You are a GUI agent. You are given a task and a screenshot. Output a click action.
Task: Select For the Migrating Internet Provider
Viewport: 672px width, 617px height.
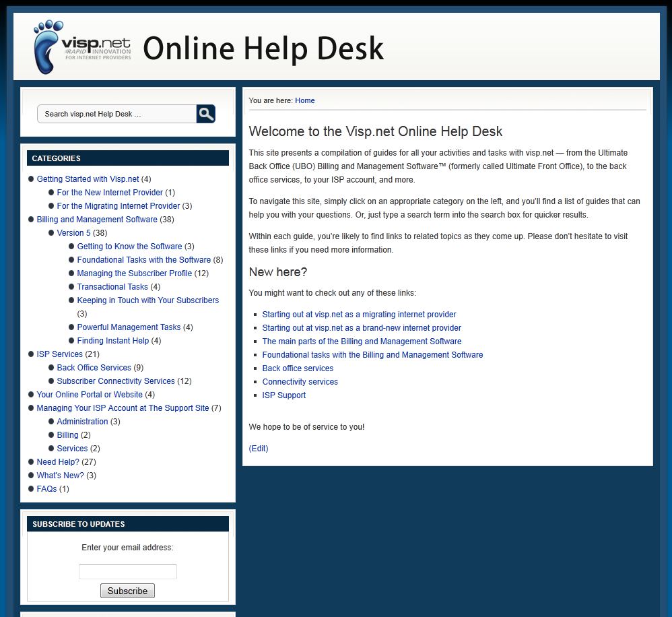(119, 206)
